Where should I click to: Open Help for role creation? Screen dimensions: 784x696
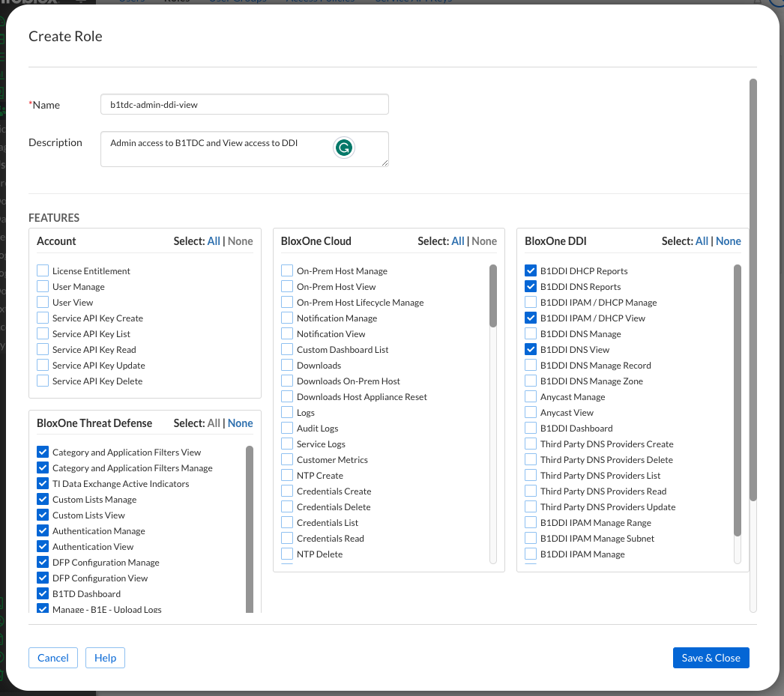pyautogui.click(x=105, y=658)
